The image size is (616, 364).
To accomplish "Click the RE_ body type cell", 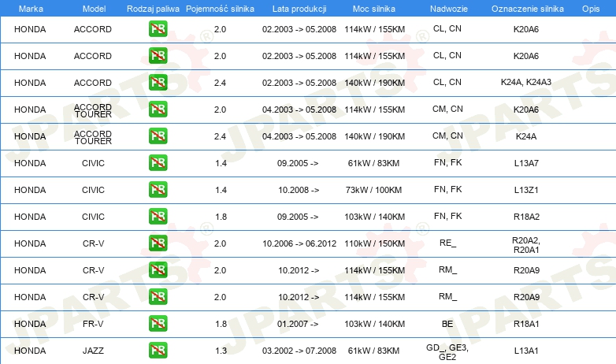I will coord(448,243).
